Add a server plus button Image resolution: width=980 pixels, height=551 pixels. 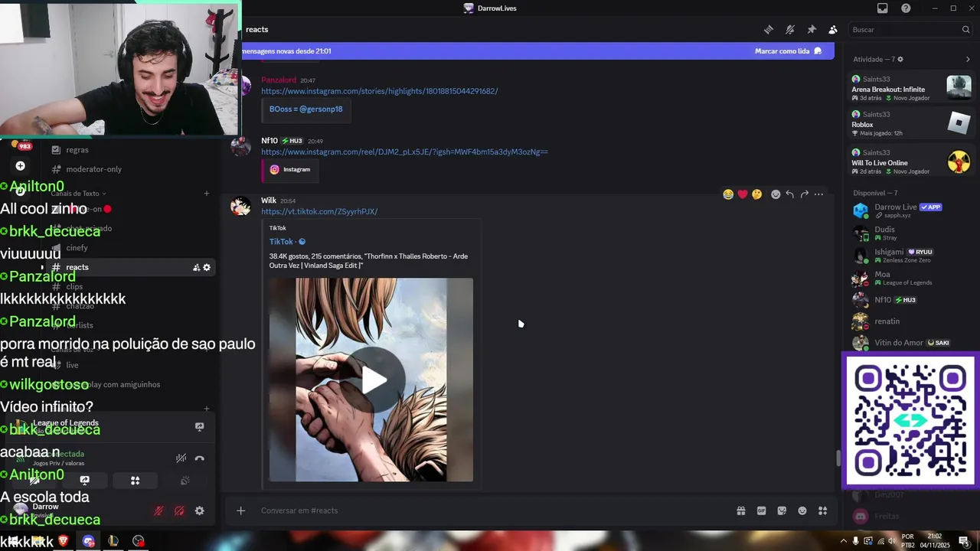point(21,166)
